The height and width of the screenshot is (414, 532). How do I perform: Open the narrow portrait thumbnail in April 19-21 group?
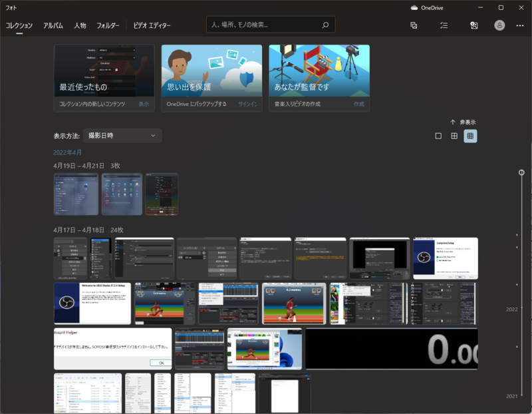[x=162, y=194]
